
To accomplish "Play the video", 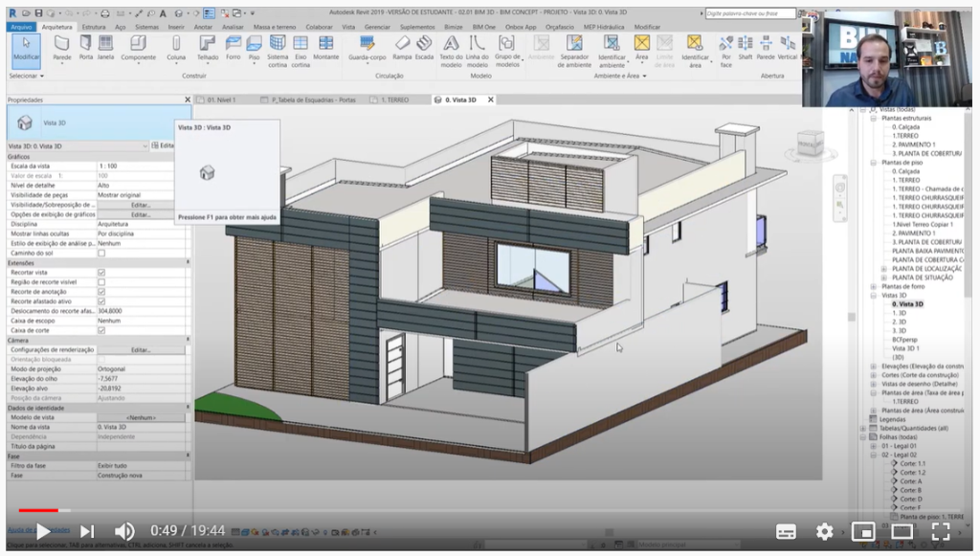I will (x=42, y=532).
